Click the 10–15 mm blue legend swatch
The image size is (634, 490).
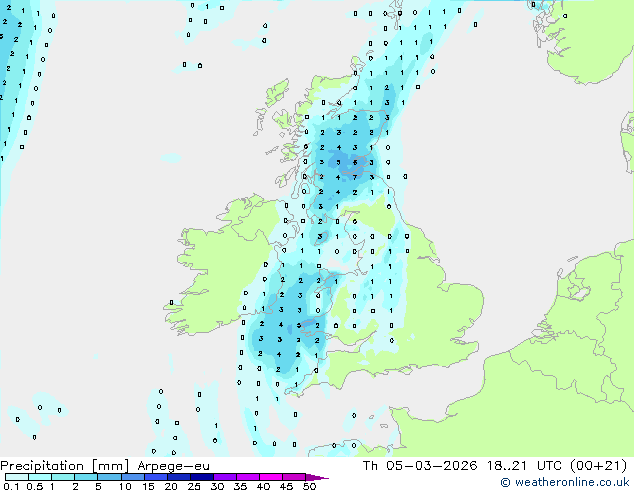point(132,477)
